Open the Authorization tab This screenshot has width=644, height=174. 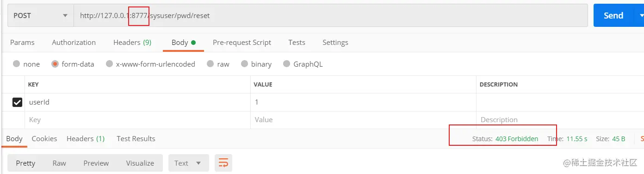74,42
